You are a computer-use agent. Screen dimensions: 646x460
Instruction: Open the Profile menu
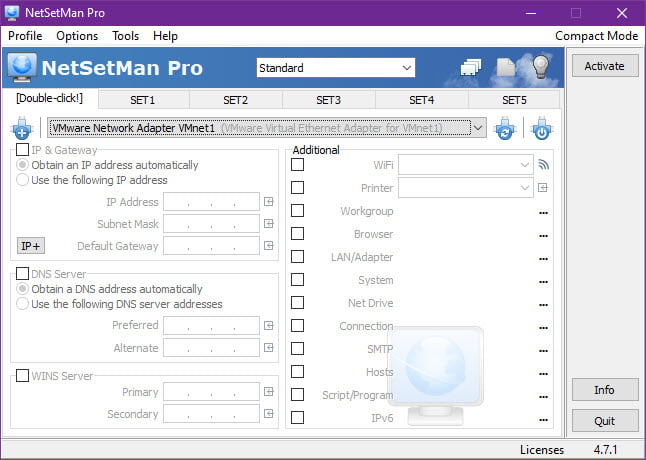[25, 36]
